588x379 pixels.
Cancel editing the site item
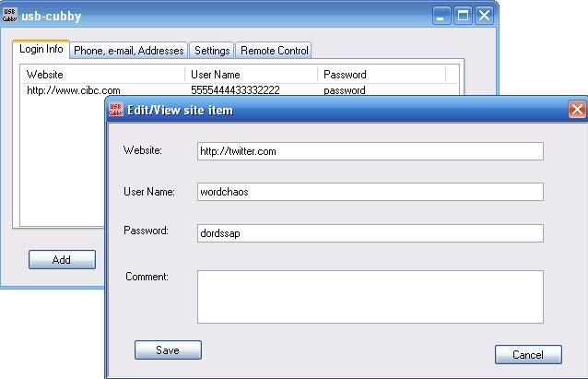pyautogui.click(x=528, y=354)
